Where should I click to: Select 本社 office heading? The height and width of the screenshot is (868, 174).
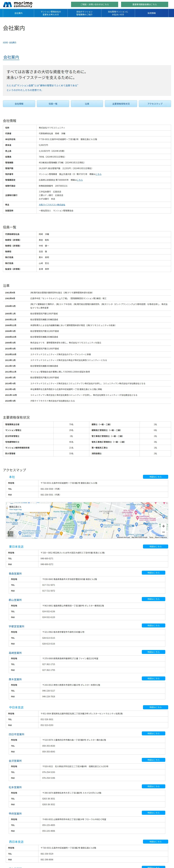[12, 477]
